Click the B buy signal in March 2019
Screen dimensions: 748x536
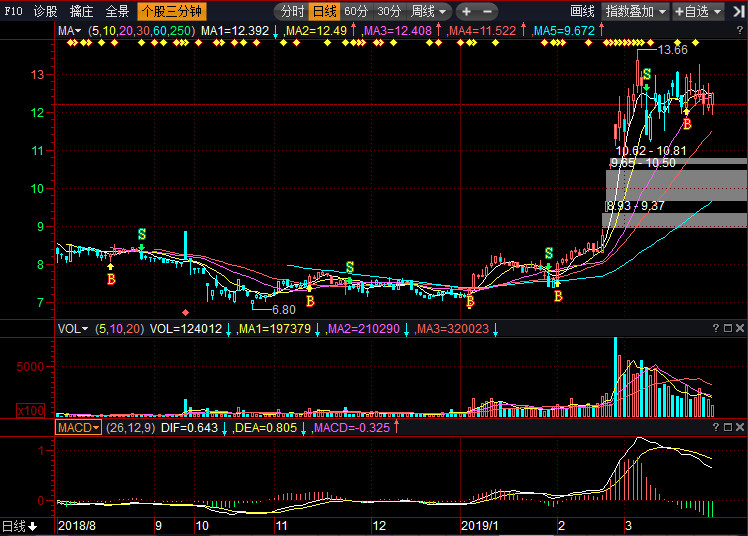tap(687, 124)
